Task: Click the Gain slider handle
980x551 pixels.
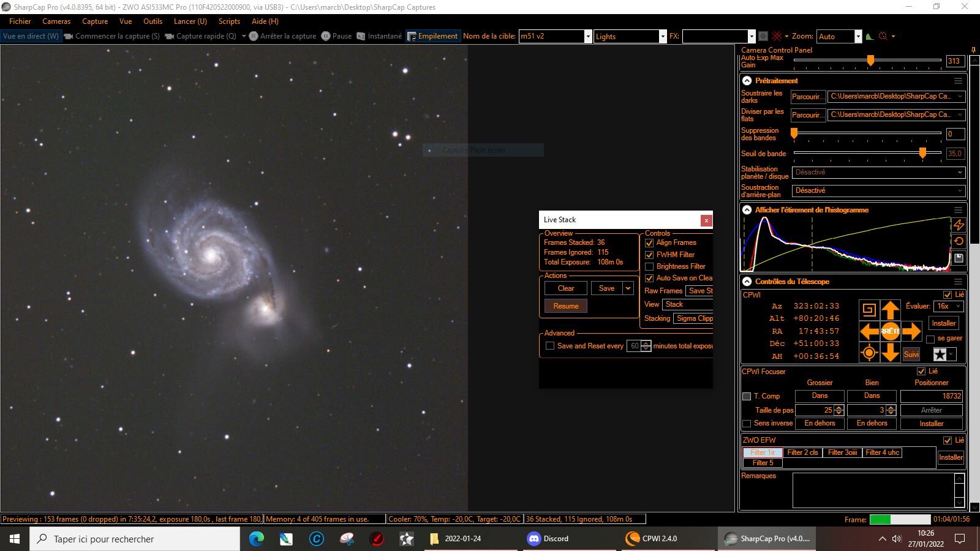Action: [x=870, y=60]
